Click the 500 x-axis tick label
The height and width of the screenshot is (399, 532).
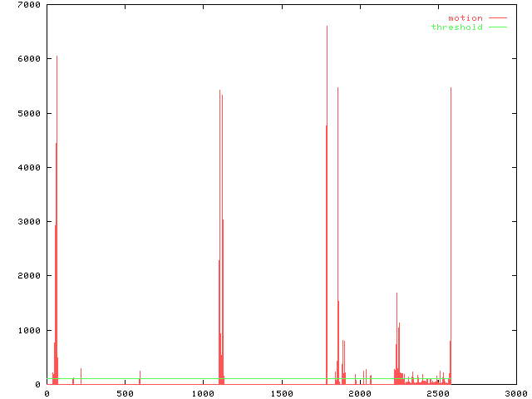[x=125, y=392]
